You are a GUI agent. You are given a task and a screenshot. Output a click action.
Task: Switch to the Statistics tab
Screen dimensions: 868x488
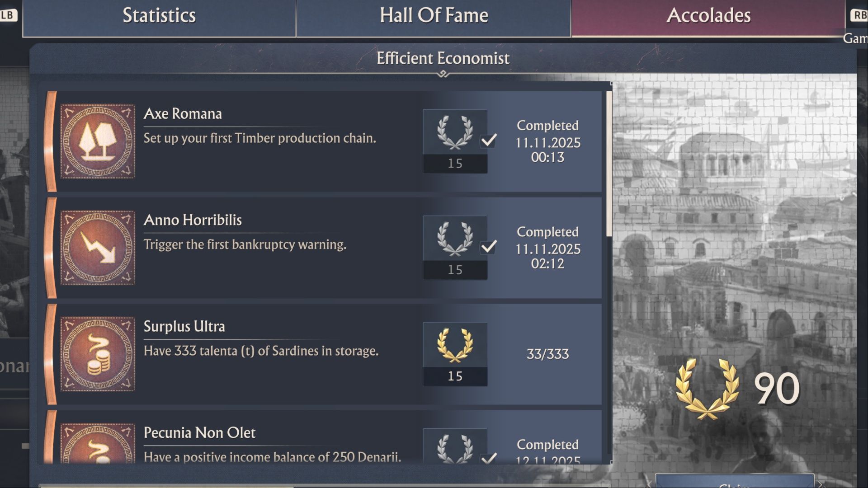point(159,16)
